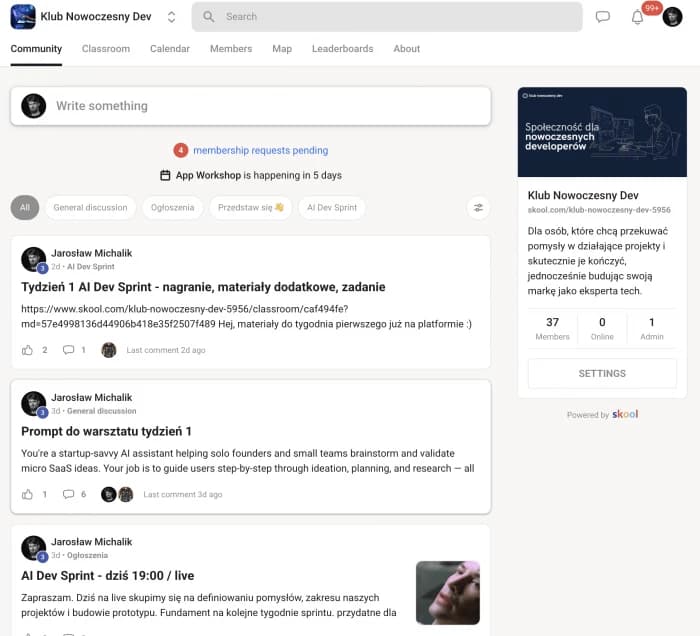
Task: Click the App Workshop calendar icon
Action: tap(165, 175)
